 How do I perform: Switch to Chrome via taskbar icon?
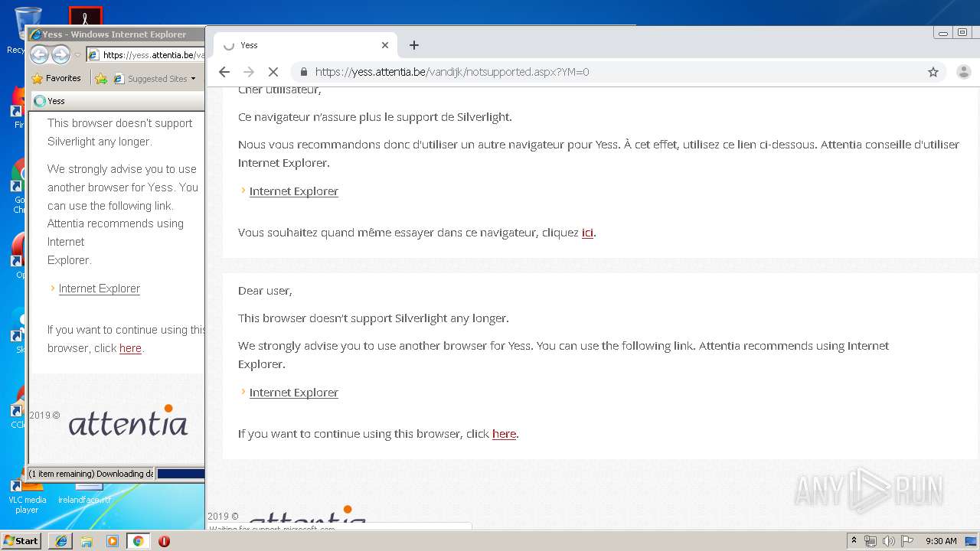138,541
